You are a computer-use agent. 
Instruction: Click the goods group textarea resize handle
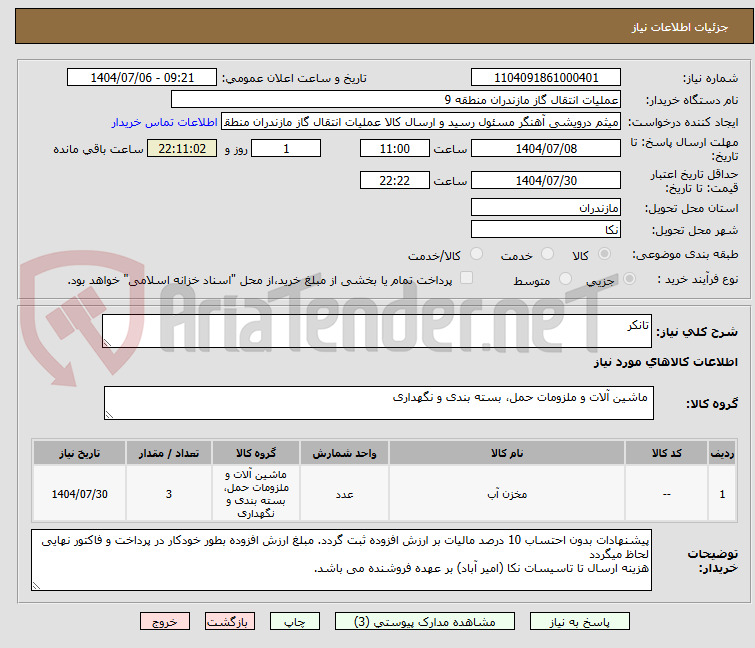point(109,415)
